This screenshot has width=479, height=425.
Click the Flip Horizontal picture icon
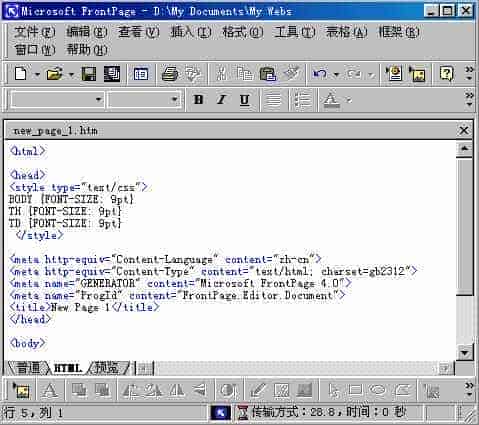pos(177,390)
